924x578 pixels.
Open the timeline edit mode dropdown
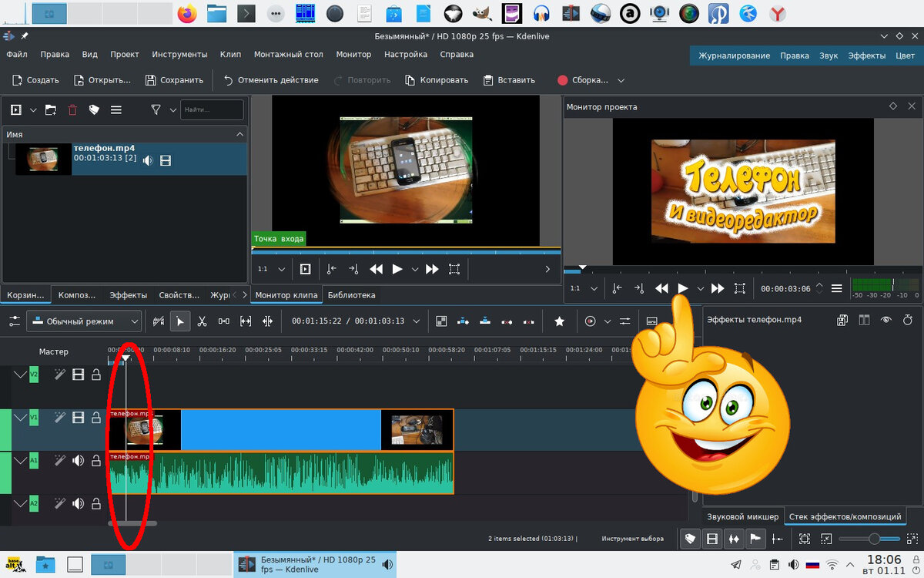(x=85, y=321)
